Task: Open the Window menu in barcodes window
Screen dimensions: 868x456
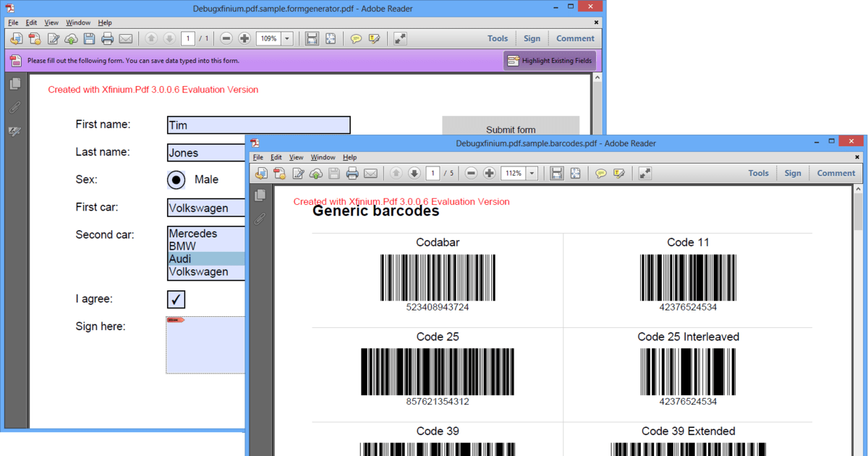Action: 323,157
